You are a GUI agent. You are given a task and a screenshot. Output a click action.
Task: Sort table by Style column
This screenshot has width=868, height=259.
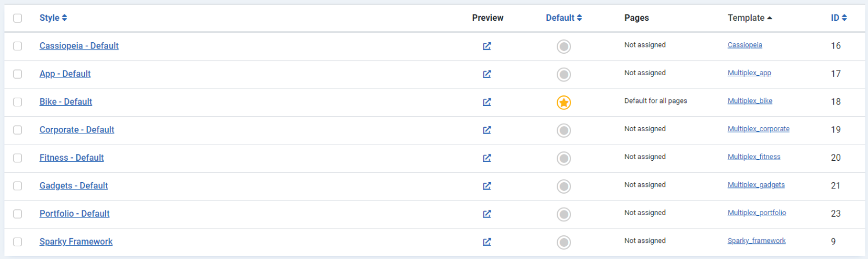(53, 18)
